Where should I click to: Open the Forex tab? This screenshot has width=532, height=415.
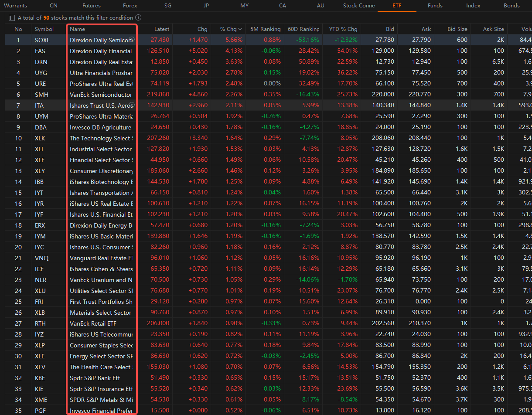pos(130,6)
